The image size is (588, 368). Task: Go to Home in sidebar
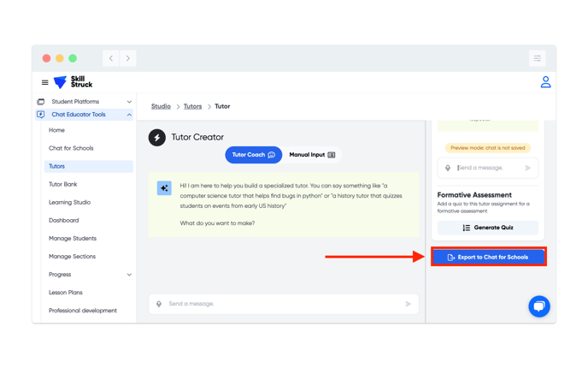pos(56,130)
